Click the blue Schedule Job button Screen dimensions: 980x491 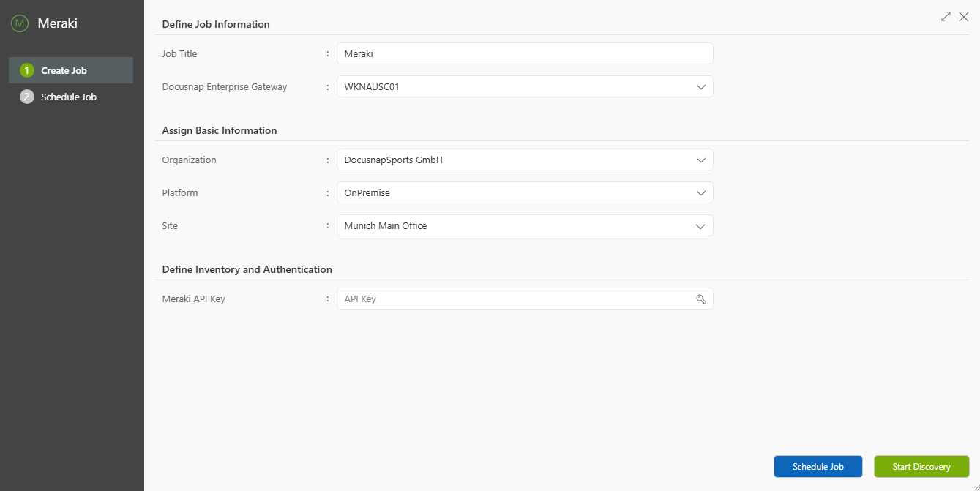coord(818,467)
